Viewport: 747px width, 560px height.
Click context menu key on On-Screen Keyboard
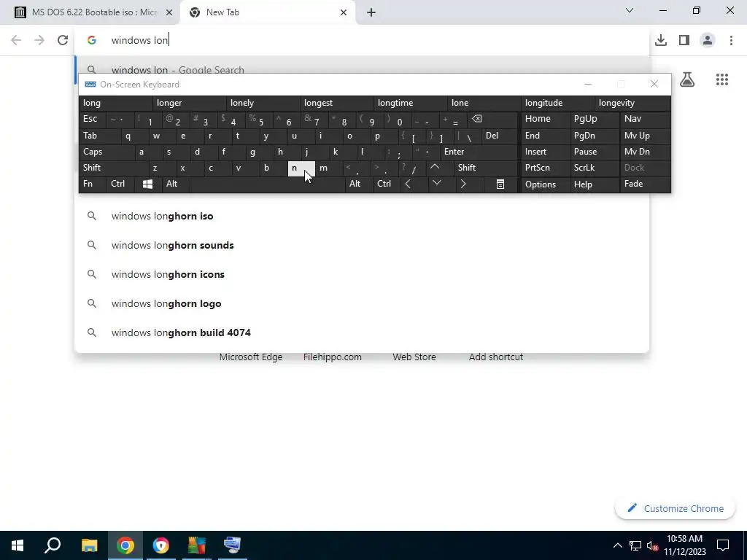click(x=500, y=184)
